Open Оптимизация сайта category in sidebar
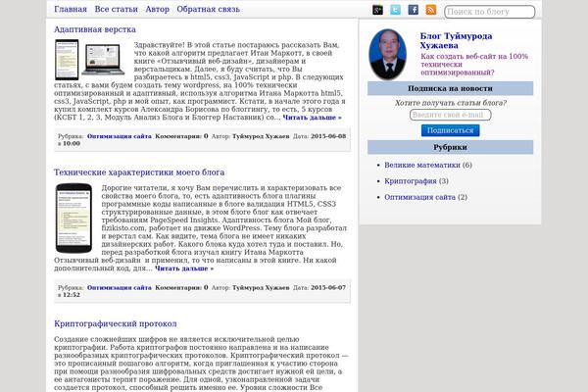Viewport: 588px width, 392px height. click(420, 197)
